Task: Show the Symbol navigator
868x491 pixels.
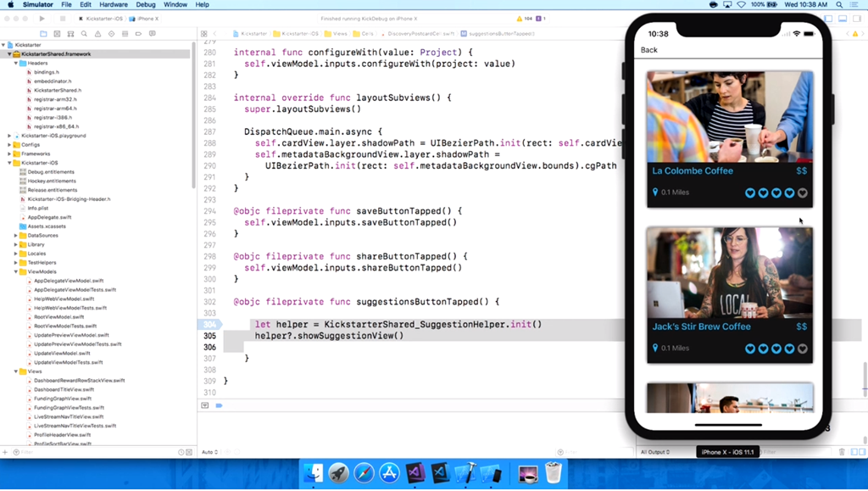Action: tap(70, 34)
